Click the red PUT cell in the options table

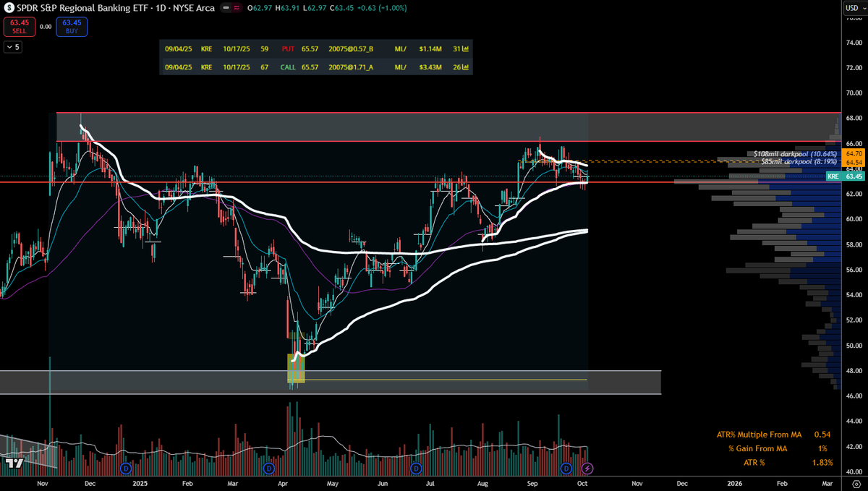tap(288, 48)
